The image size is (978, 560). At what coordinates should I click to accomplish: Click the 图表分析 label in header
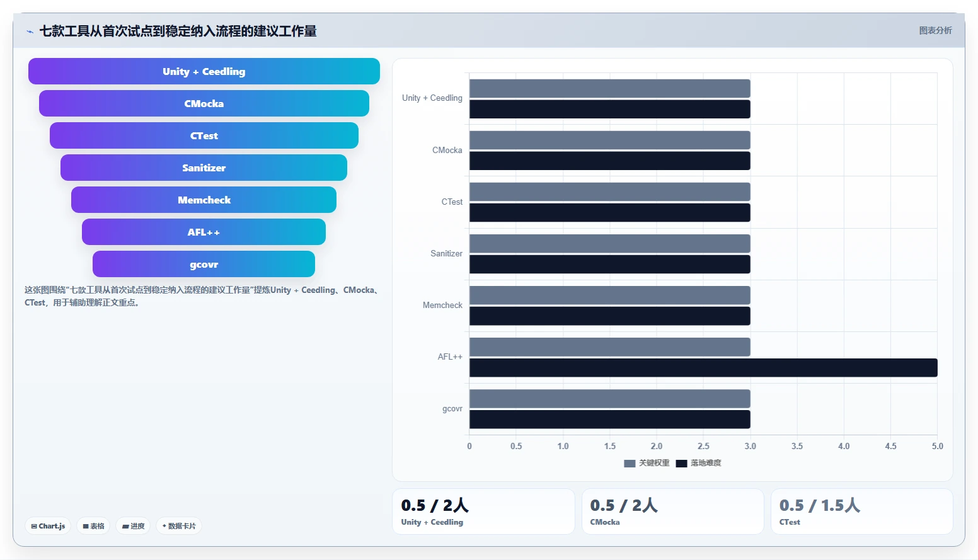pos(935,30)
